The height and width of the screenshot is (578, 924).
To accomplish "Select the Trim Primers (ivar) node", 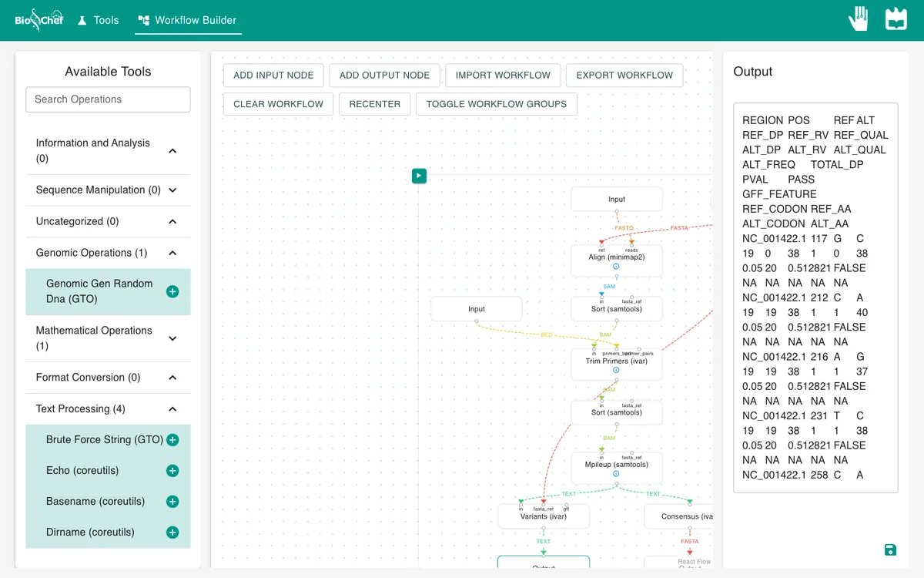I will coord(617,365).
